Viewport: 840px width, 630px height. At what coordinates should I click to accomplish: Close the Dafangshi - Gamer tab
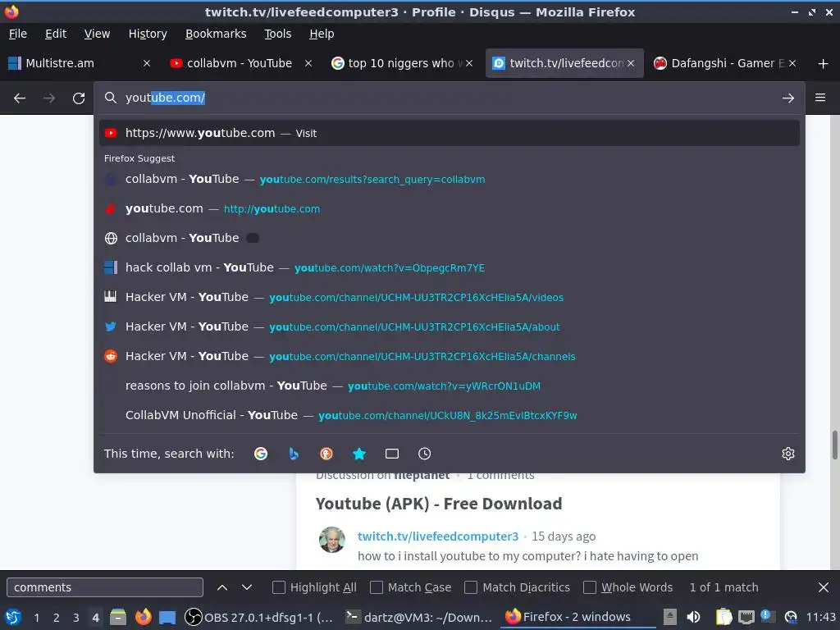pos(792,63)
